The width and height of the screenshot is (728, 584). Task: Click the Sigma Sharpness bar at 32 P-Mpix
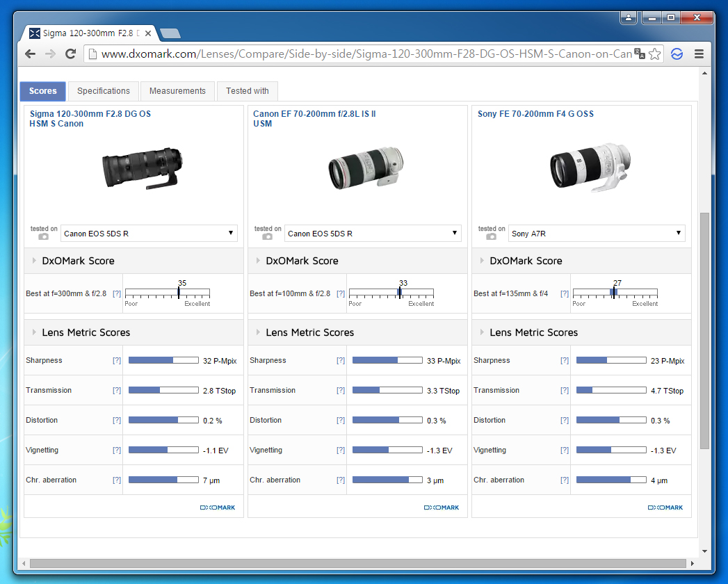pos(163,360)
